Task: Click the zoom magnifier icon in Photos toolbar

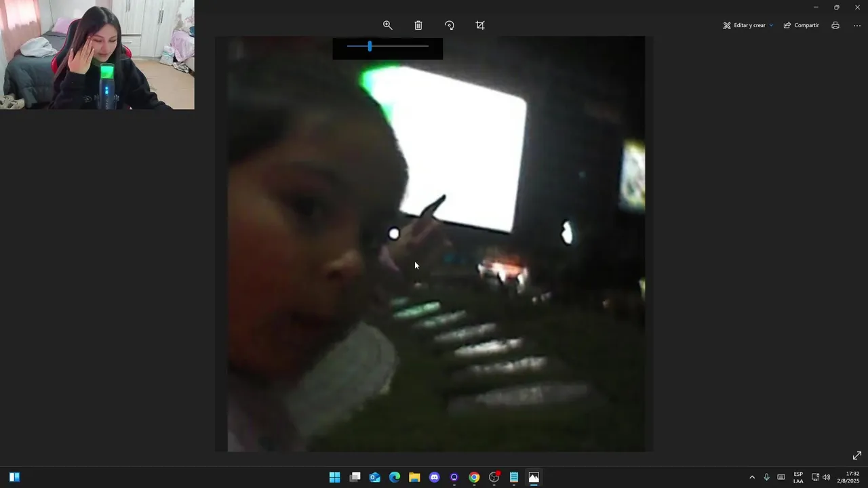Action: pyautogui.click(x=387, y=25)
